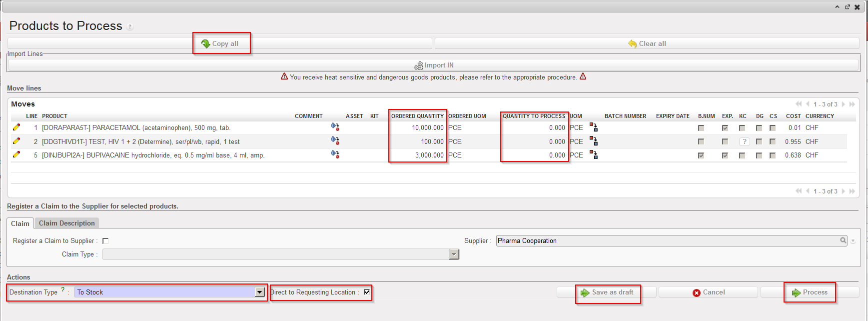Open the Destination Type dropdown
The height and width of the screenshot is (321, 868).
tap(259, 292)
